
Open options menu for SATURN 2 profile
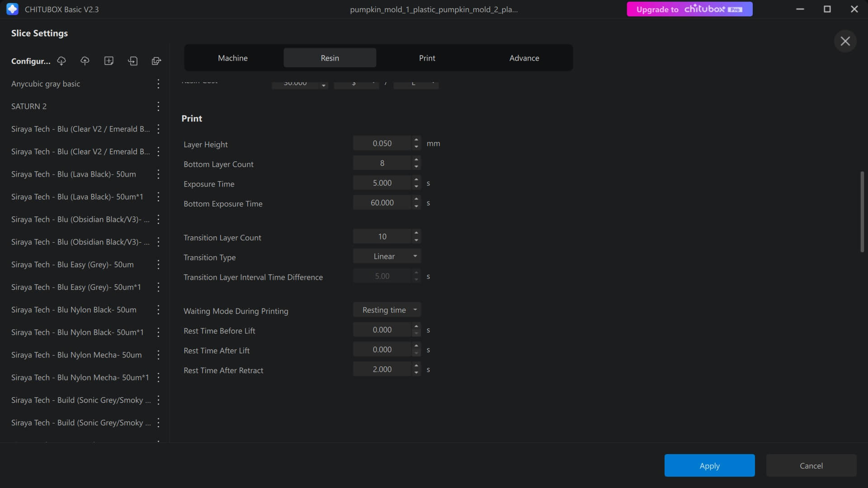coord(158,106)
